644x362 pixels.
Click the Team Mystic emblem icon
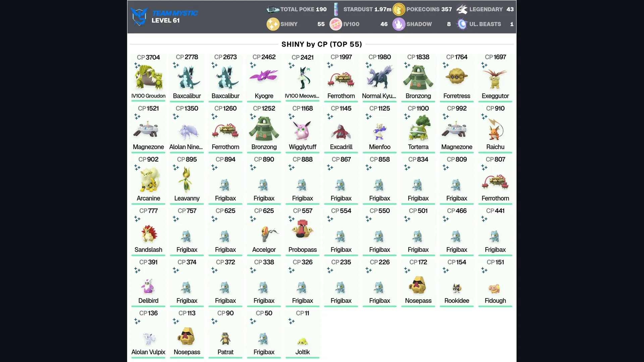click(x=139, y=16)
